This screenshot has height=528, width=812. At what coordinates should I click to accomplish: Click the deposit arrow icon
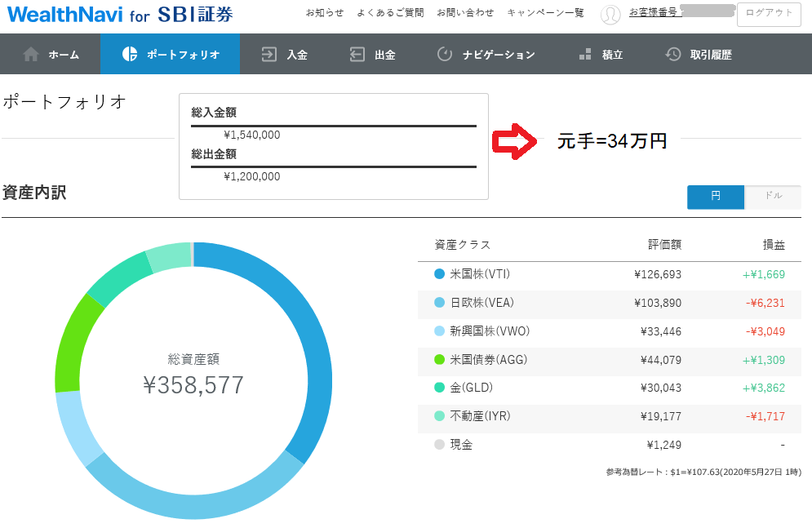pyautogui.click(x=268, y=55)
